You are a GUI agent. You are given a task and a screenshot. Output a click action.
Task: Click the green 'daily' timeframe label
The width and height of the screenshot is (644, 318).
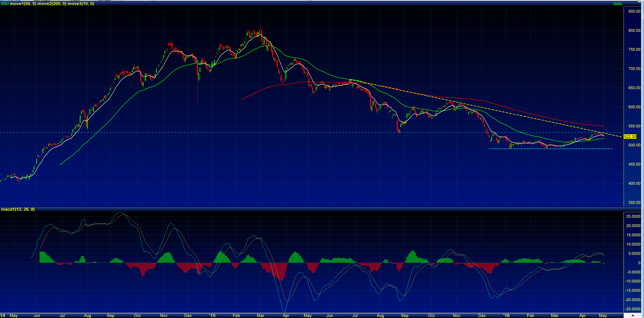[618, 4]
